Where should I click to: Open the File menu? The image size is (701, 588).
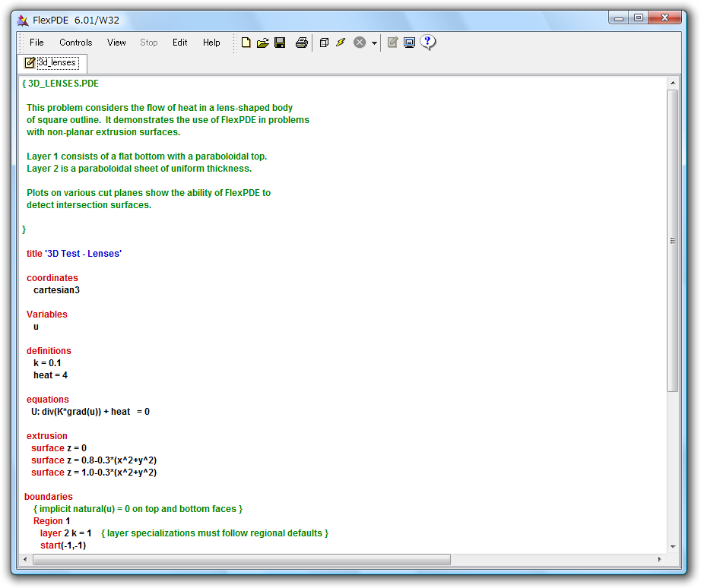click(x=36, y=43)
